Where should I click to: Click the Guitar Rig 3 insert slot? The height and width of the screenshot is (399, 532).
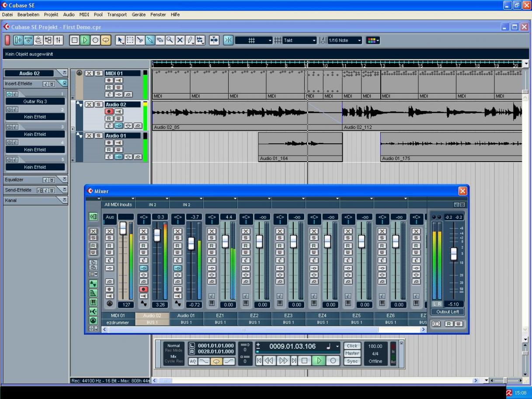[x=35, y=101]
